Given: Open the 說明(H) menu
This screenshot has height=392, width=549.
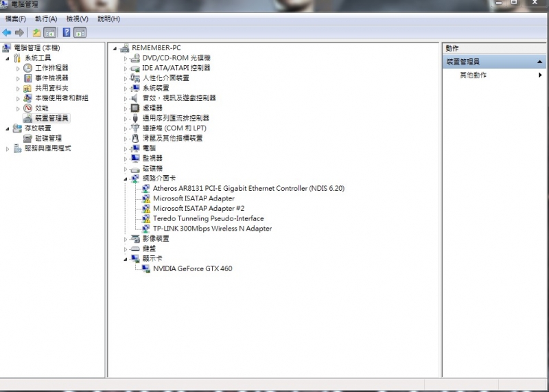Looking at the screenshot, I should click(108, 19).
